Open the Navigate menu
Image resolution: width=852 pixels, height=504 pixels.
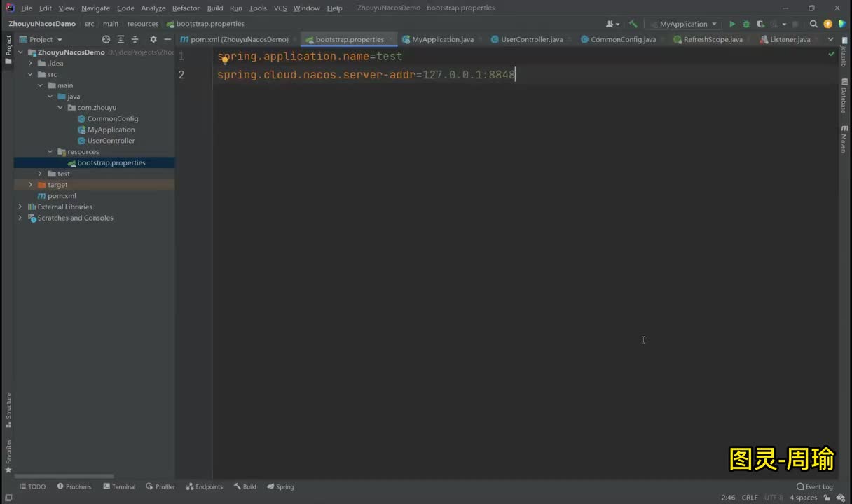95,8
